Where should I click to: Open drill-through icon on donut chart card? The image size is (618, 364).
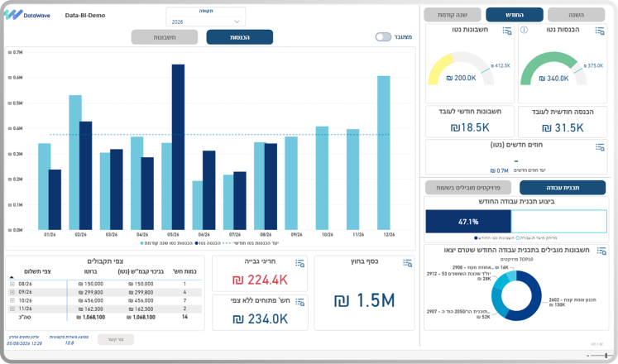tap(601, 251)
